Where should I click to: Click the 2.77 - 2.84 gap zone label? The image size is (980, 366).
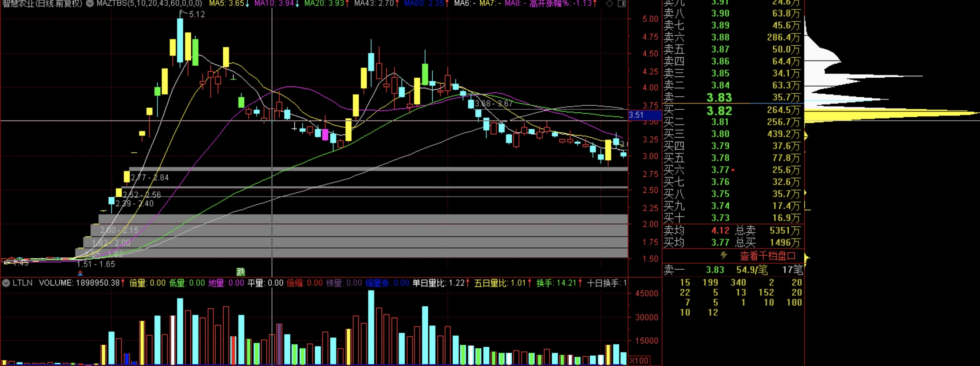150,178
